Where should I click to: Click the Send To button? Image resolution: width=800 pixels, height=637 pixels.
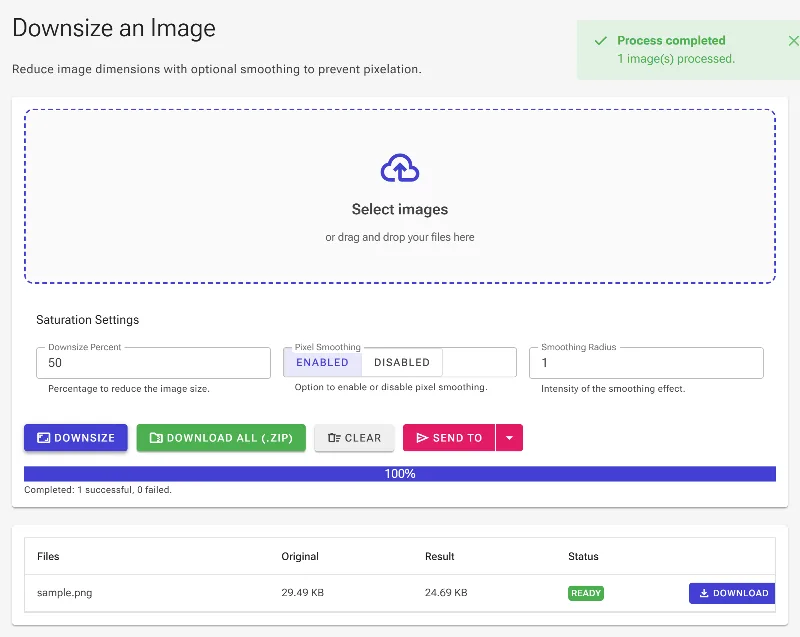pyautogui.click(x=448, y=438)
